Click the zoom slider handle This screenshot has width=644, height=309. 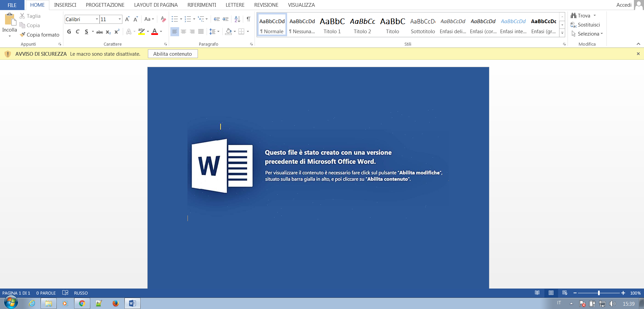pos(599,293)
